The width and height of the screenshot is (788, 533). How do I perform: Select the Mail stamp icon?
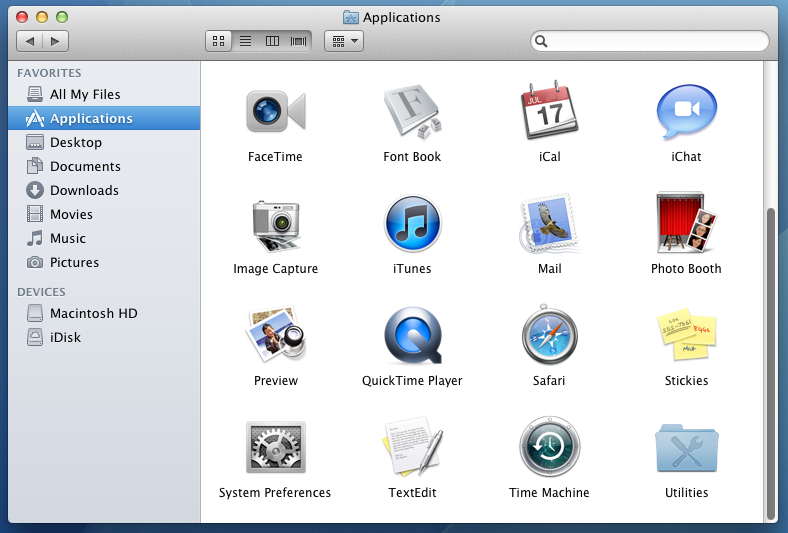coord(549,224)
